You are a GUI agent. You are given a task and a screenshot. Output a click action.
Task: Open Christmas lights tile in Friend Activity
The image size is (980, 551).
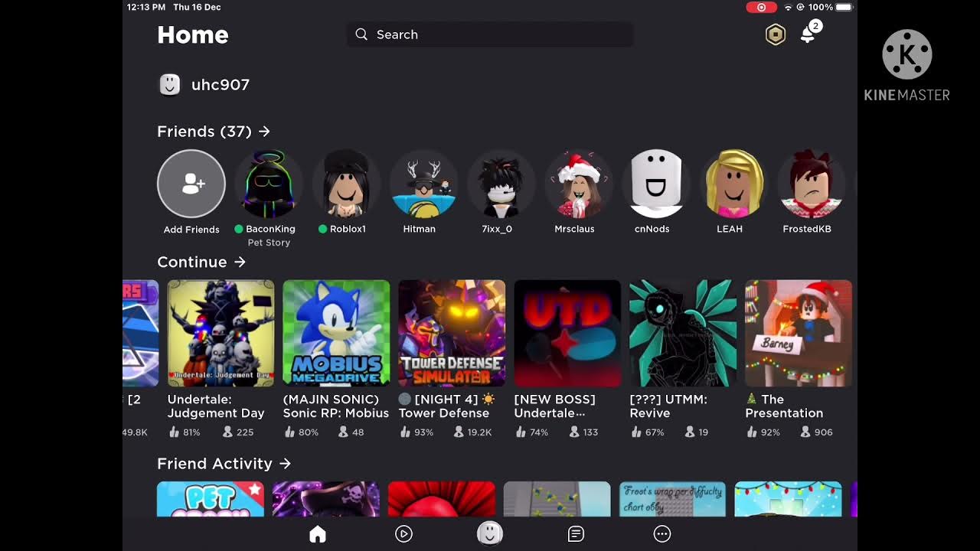(x=788, y=499)
